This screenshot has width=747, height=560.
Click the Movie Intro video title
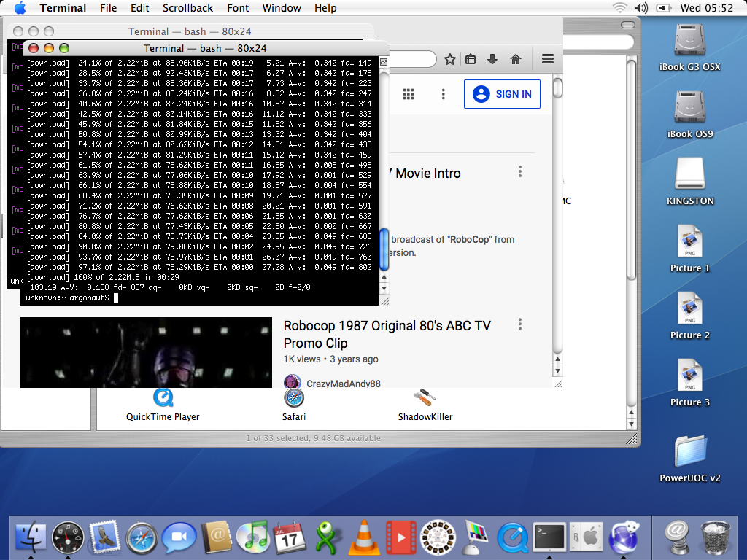pyautogui.click(x=425, y=174)
